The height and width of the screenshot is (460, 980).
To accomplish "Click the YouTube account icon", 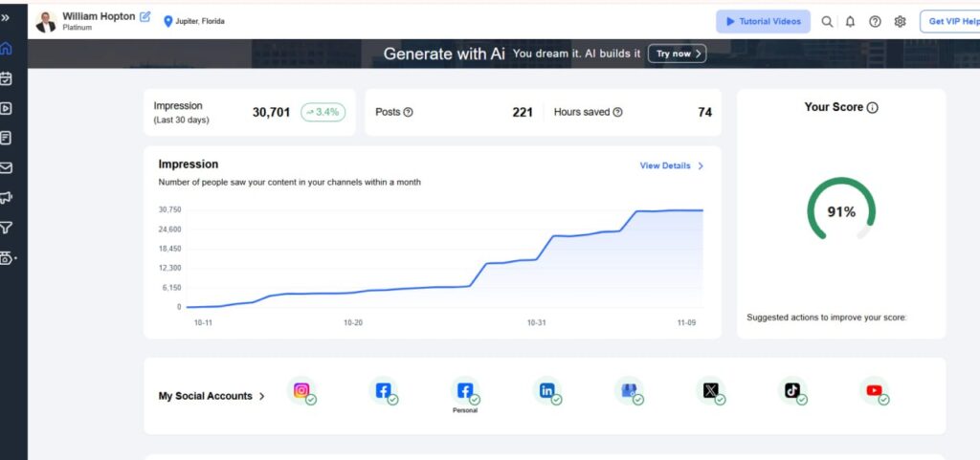I will (x=874, y=390).
